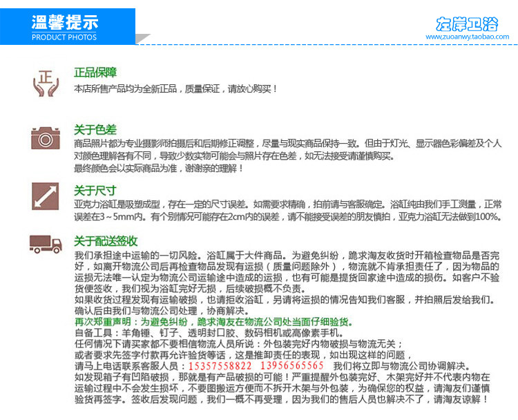This screenshot has height=420, width=518.
Task: Click the red phone number 15357558822
Action: pos(220,366)
